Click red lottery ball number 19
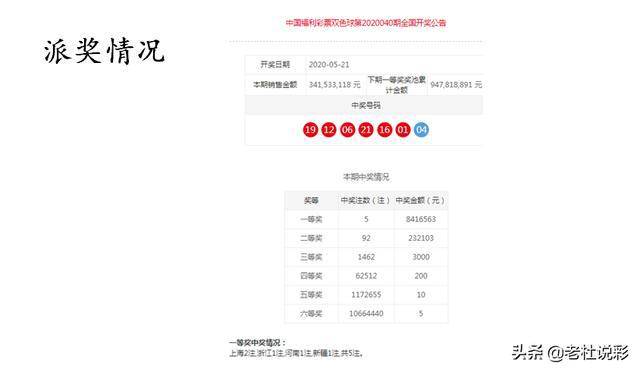 (310, 130)
